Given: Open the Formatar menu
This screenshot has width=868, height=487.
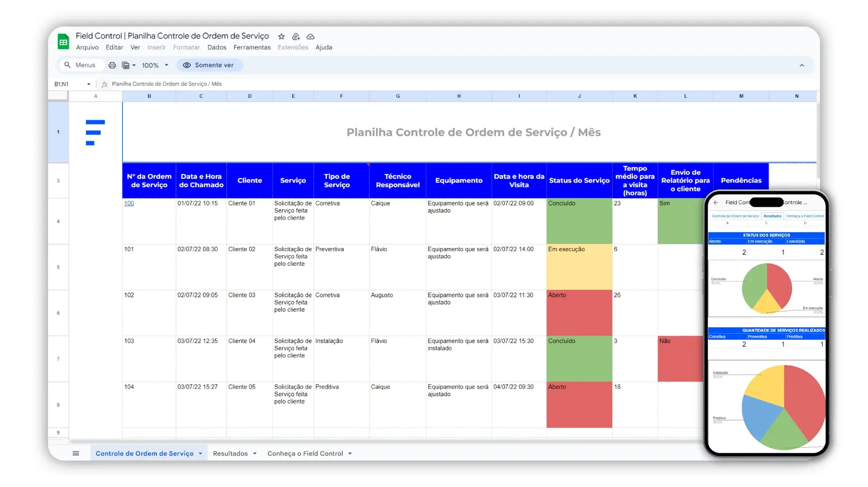Looking at the screenshot, I should [x=186, y=47].
